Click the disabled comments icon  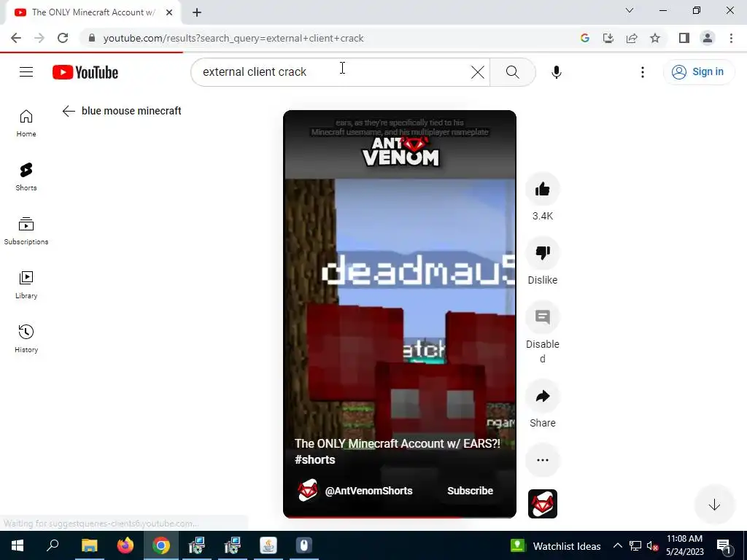[542, 316]
